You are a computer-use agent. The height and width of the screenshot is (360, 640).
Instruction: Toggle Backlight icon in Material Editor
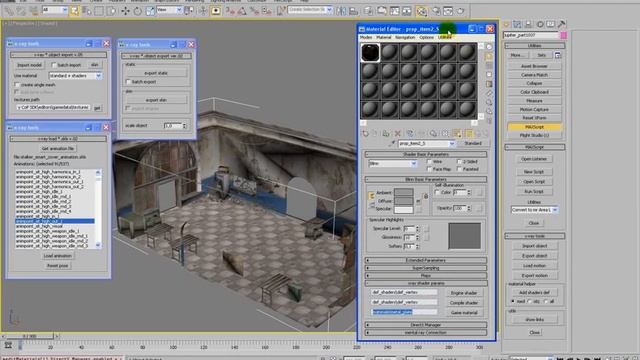[489, 56]
